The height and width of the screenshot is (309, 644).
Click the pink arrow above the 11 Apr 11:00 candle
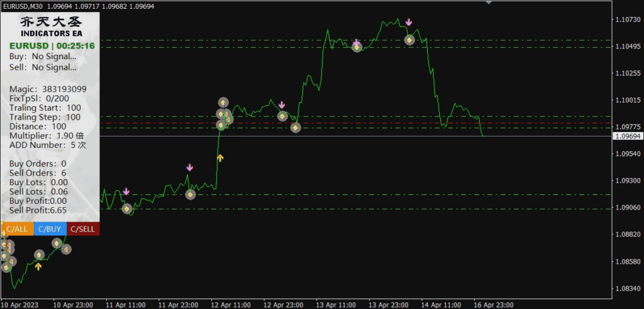[126, 191]
